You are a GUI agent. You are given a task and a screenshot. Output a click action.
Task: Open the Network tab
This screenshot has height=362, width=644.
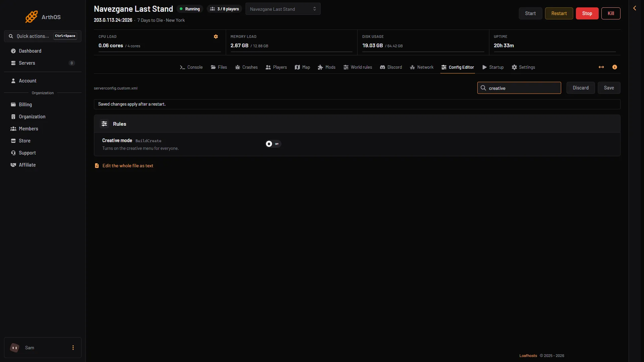[422, 67]
